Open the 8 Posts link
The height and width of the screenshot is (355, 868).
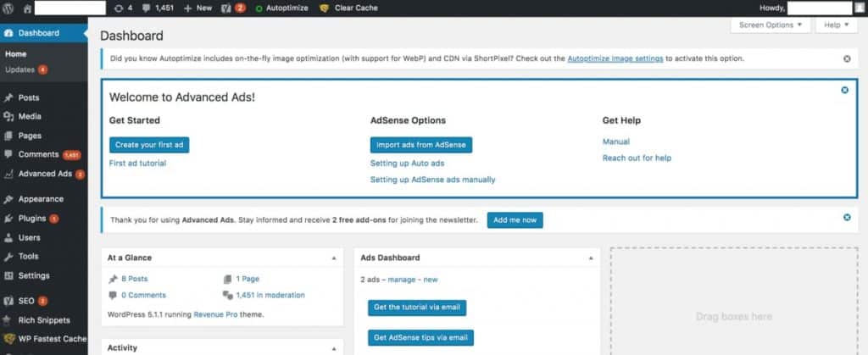pos(135,280)
